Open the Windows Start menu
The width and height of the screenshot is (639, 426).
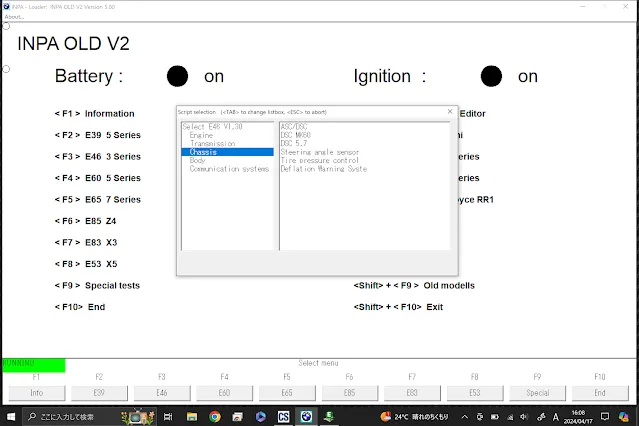(11, 416)
